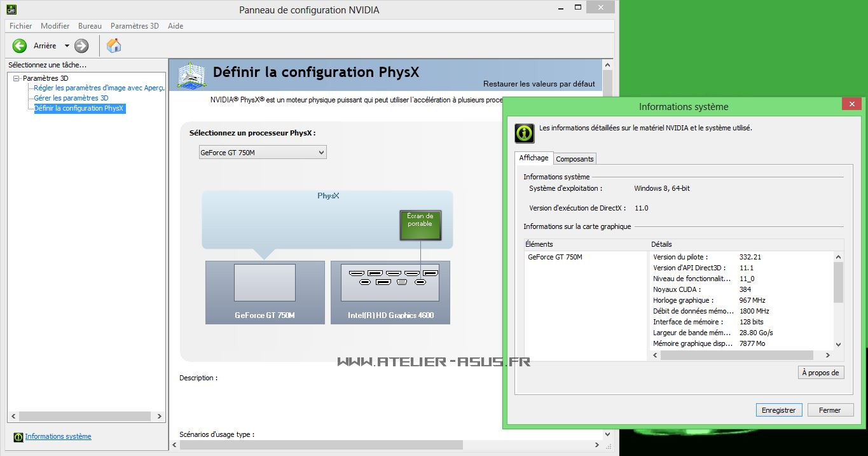This screenshot has width=868, height=456.
Task: Open the Arrière history dropdown arrow
Action: 67,46
